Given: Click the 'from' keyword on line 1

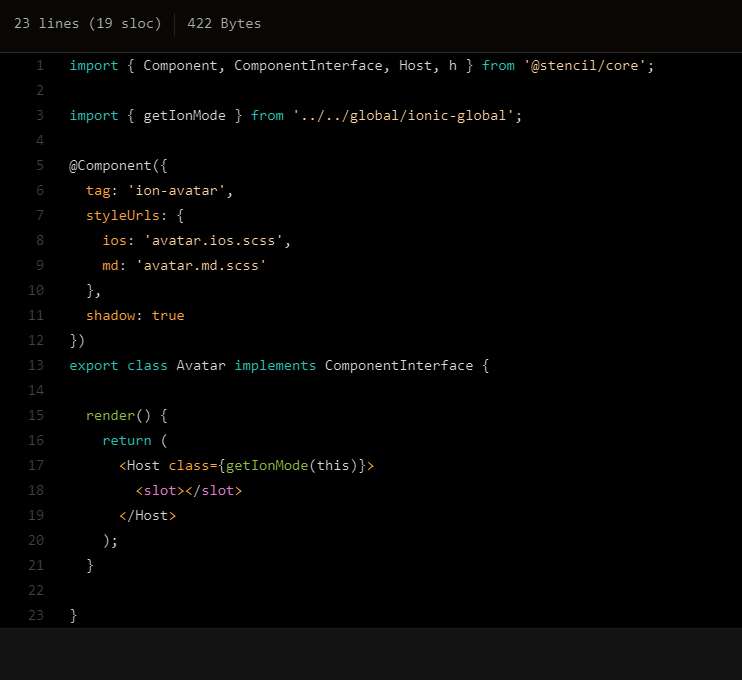Looking at the screenshot, I should click(x=498, y=65).
